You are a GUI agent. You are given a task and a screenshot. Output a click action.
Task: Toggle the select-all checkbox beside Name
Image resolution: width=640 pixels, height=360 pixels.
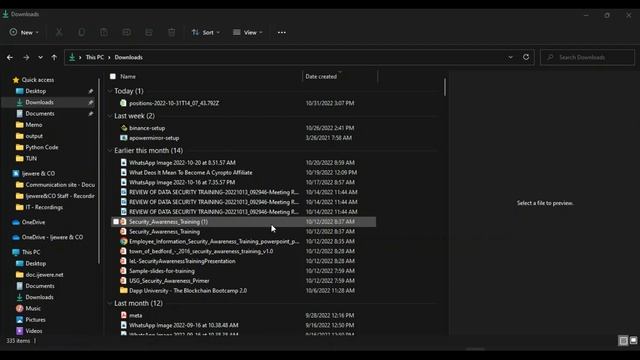click(x=113, y=76)
